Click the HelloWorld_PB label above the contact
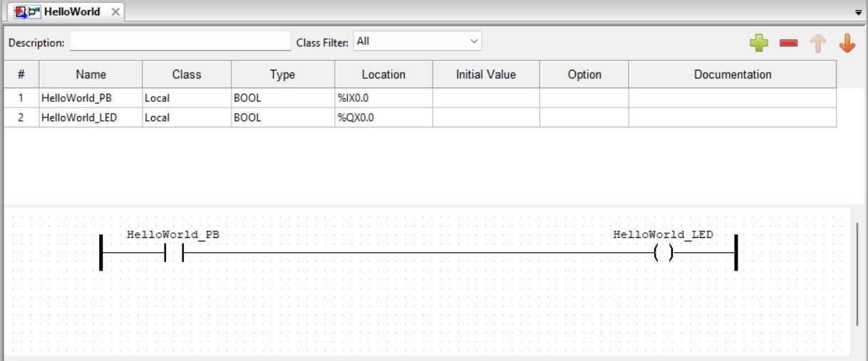868x361 pixels. click(x=173, y=234)
